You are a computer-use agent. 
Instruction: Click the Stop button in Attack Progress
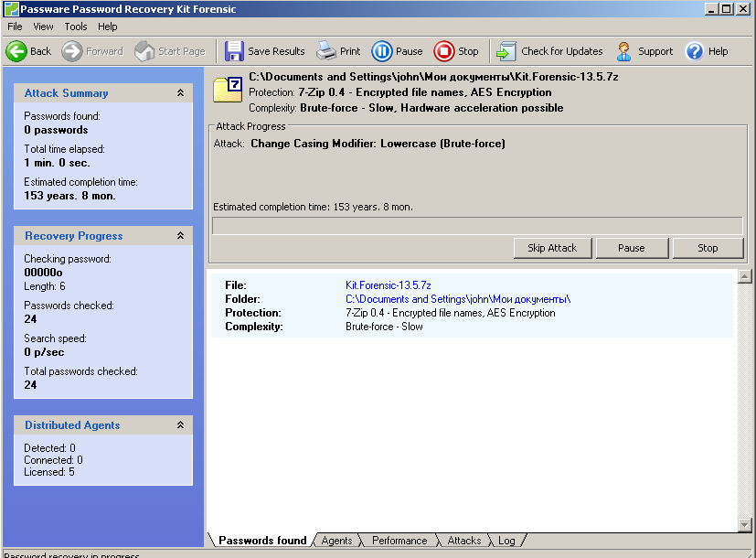pyautogui.click(x=708, y=248)
